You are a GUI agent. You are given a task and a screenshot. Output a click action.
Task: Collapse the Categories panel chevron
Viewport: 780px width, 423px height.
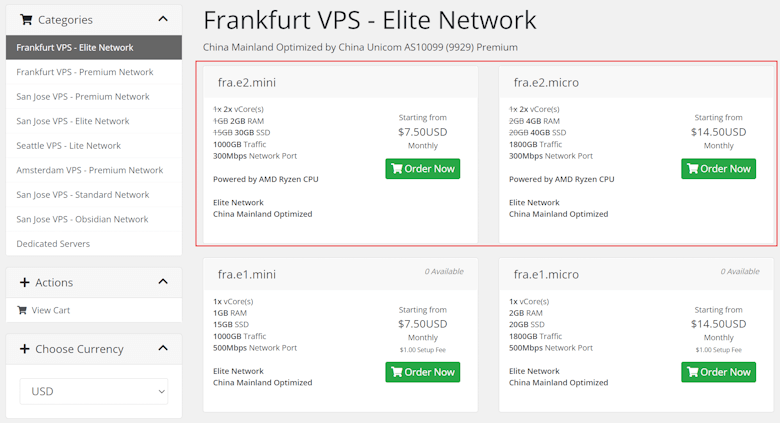[163, 19]
